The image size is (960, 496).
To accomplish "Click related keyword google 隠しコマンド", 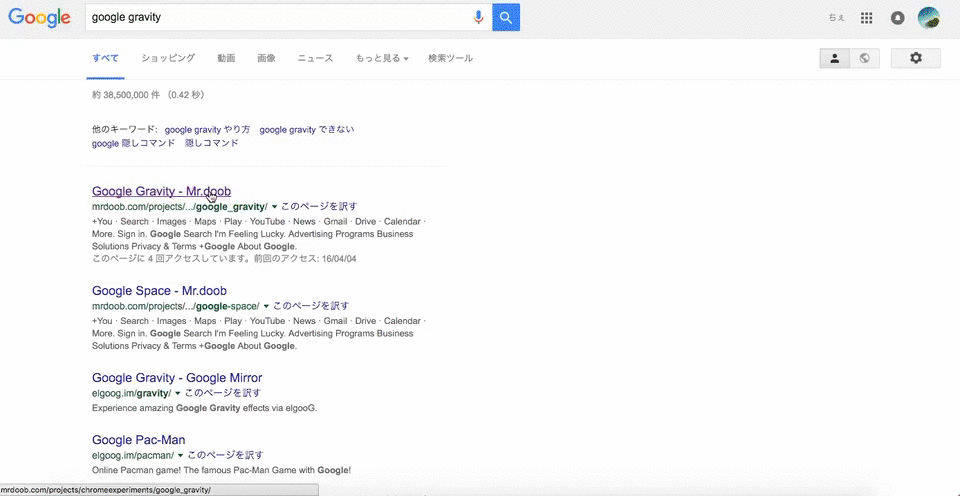I will click(x=133, y=143).
